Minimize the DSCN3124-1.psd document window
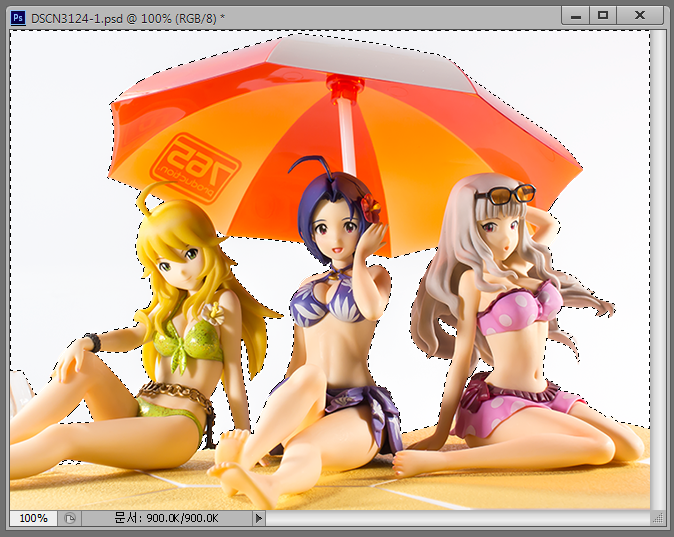The image size is (674, 537). (576, 16)
